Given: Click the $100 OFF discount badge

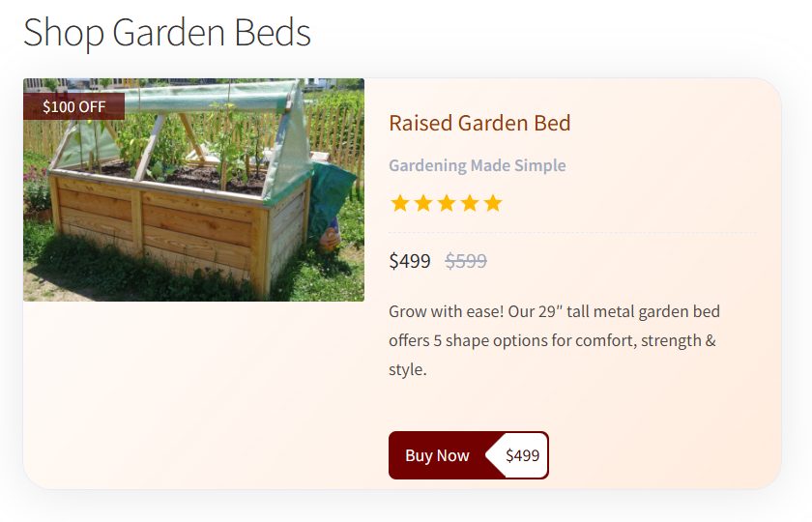Looking at the screenshot, I should pyautogui.click(x=73, y=106).
